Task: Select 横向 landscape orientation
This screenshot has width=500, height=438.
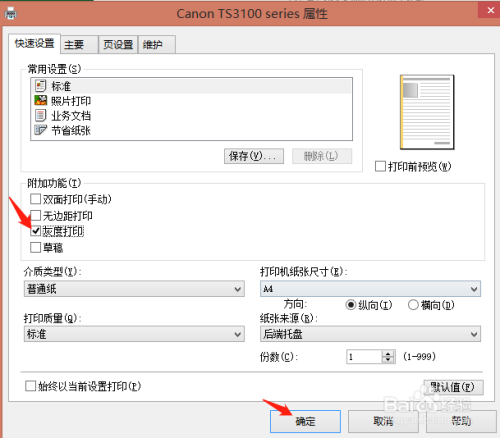Action: tap(413, 305)
